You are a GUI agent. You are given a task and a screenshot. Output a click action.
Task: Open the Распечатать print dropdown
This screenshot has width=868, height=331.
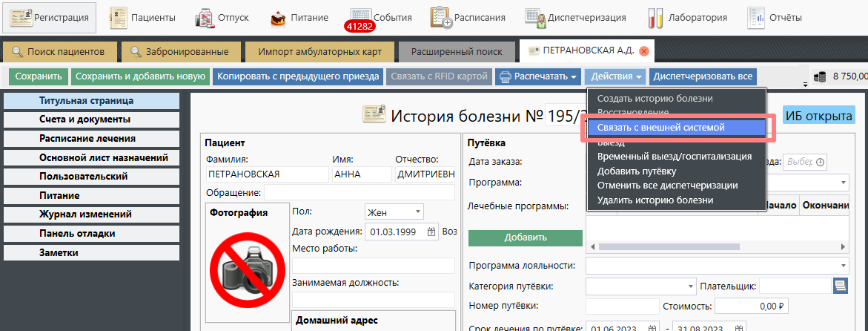click(x=538, y=76)
